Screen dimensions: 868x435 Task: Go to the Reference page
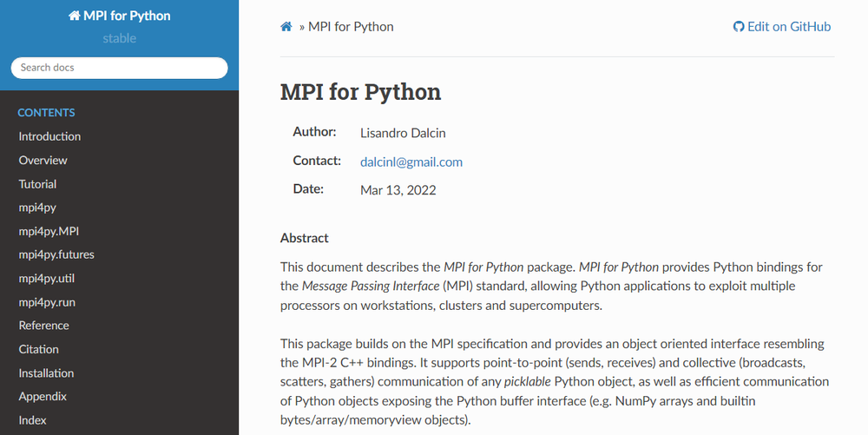[x=43, y=326]
